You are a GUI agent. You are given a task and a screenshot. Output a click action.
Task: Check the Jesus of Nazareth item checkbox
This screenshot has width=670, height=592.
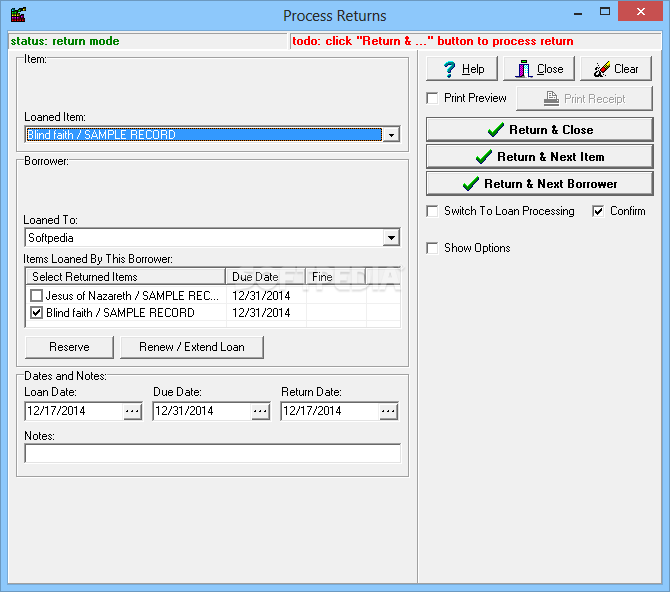click(37, 295)
